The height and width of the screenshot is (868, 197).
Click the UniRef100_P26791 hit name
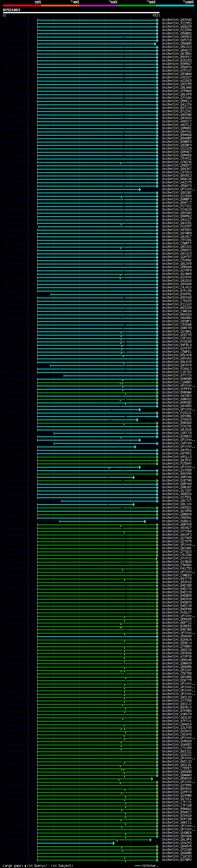pos(176,426)
